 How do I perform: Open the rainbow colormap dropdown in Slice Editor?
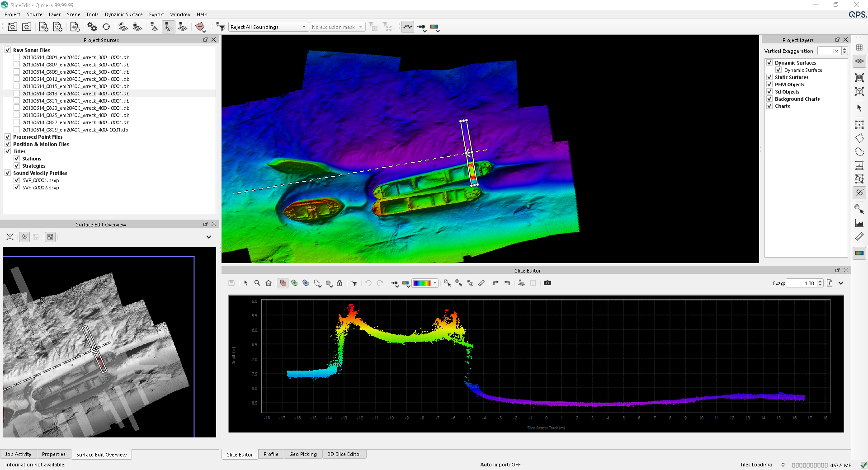(x=425, y=283)
